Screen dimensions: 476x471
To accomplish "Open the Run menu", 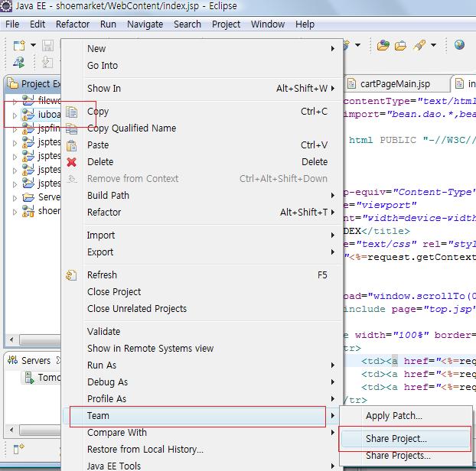I will coord(108,24).
